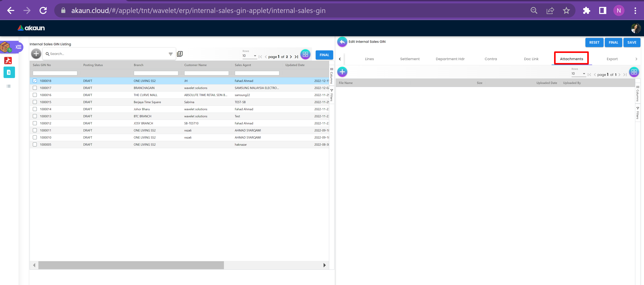Click the search filter options icon

point(171,54)
